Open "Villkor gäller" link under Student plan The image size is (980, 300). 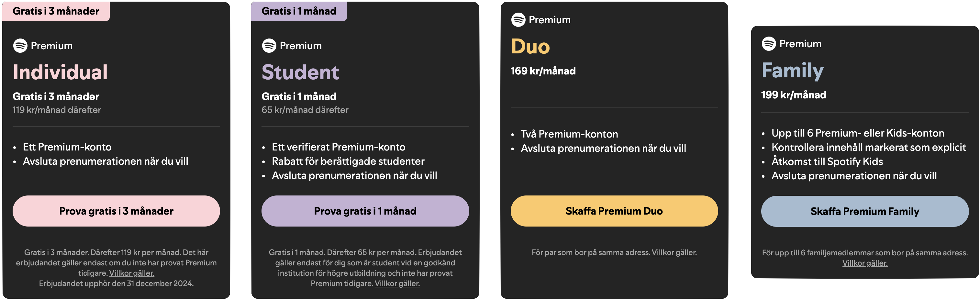pos(397,283)
